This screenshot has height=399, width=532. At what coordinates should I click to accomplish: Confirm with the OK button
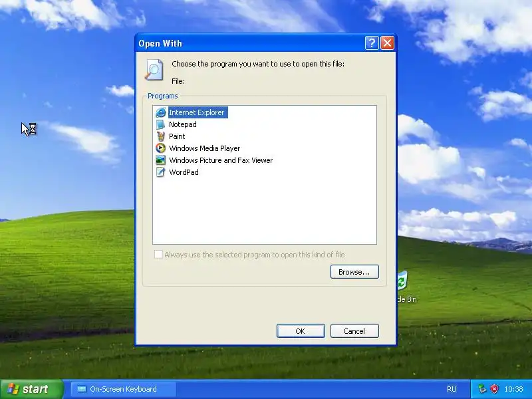click(301, 331)
